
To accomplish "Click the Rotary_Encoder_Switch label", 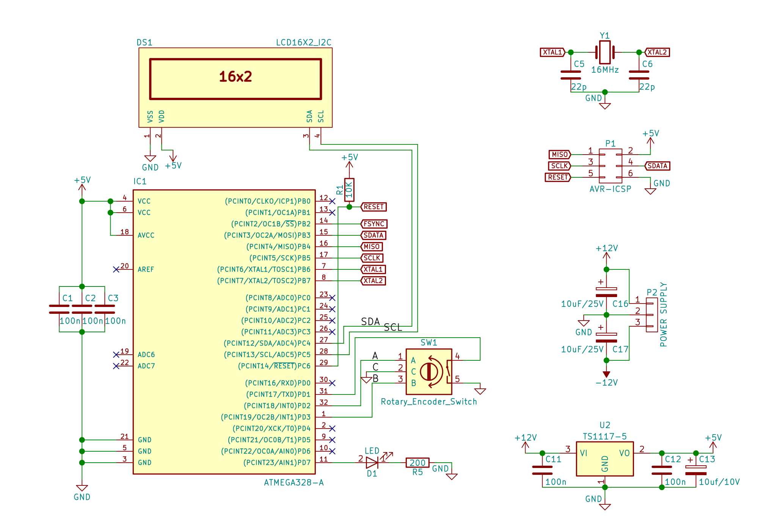I will [x=429, y=402].
